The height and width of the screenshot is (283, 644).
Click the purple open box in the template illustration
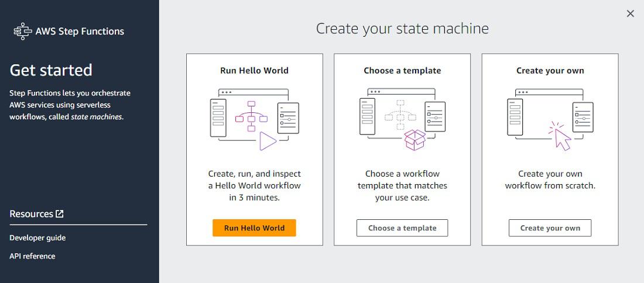(x=415, y=140)
